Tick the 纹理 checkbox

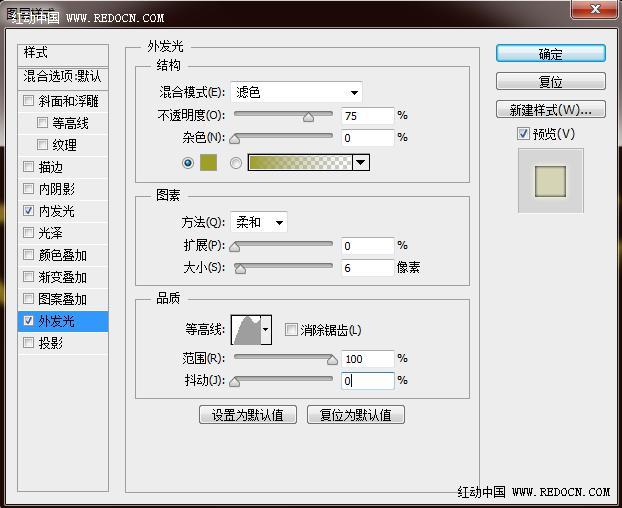[42, 144]
